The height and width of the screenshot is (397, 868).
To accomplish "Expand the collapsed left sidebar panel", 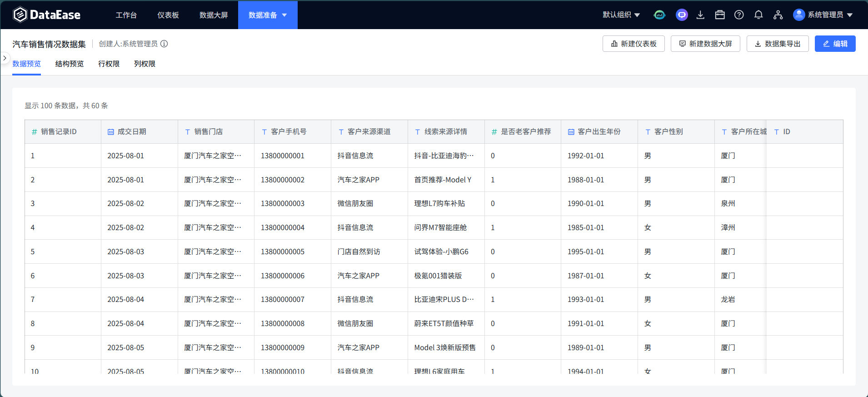I will pyautogui.click(x=5, y=58).
